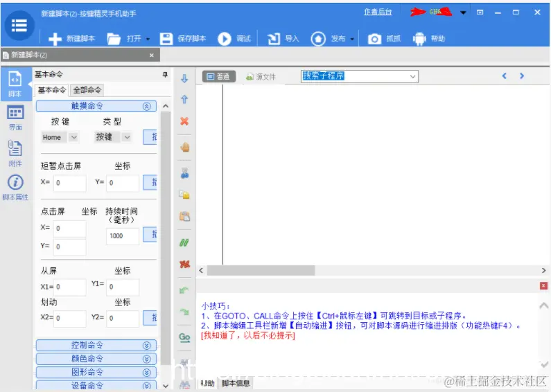The height and width of the screenshot is (392, 551).
Task: Open the 作者后台 link
Action: coord(378,12)
